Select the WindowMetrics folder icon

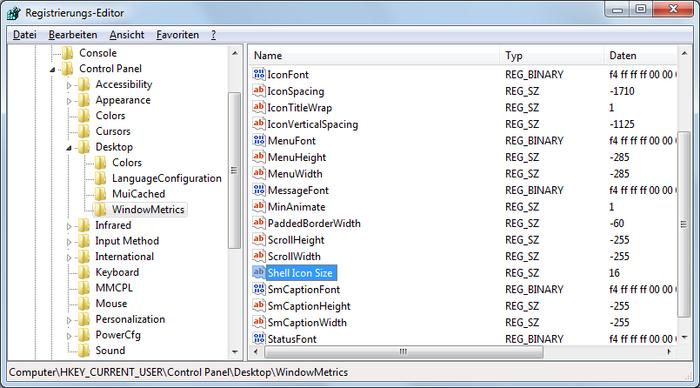click(x=100, y=209)
